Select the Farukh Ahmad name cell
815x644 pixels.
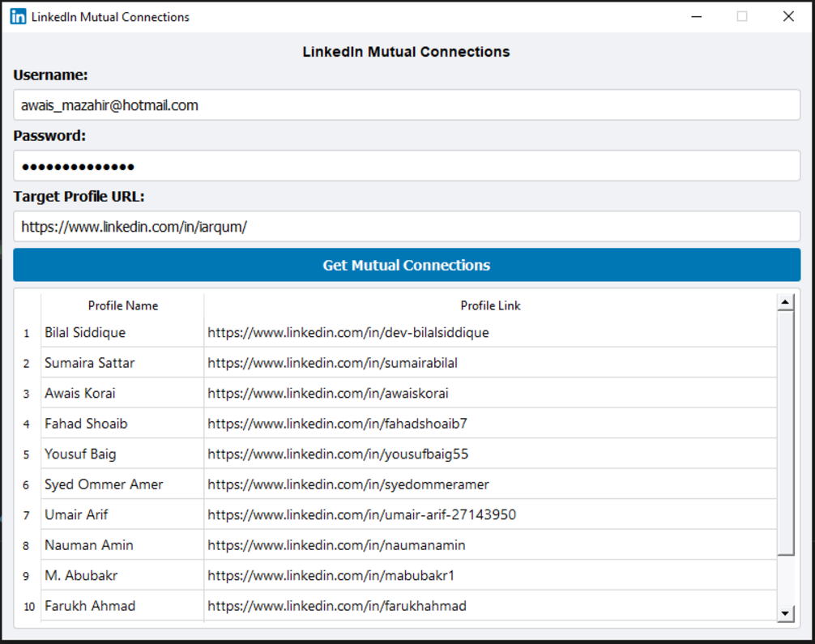(122, 606)
